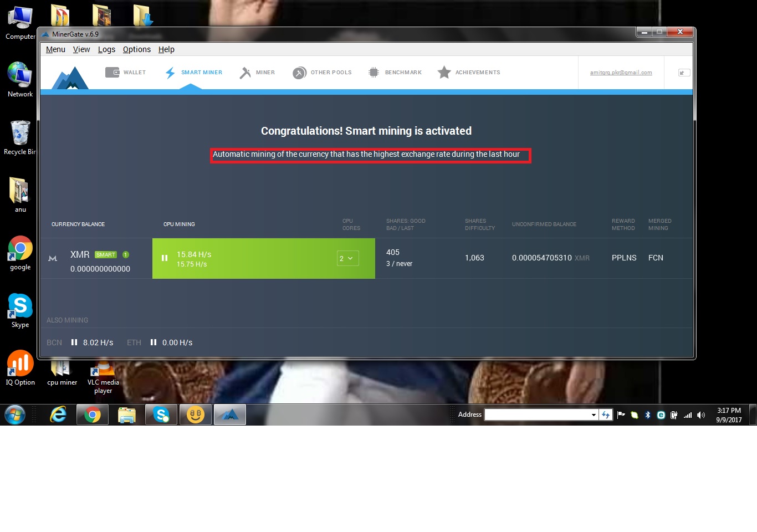Click the ETH 0.00 H/s rate
The width and height of the screenshot is (757, 532).
(x=177, y=342)
